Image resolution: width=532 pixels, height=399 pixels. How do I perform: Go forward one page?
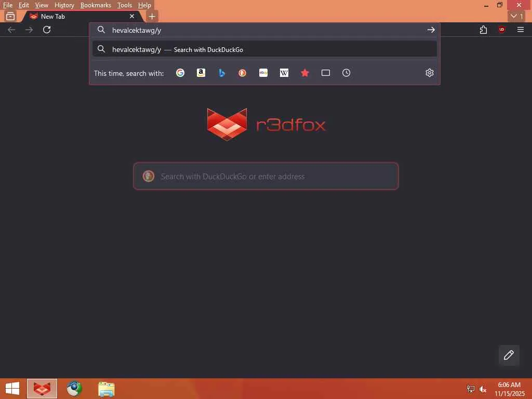pyautogui.click(x=29, y=30)
